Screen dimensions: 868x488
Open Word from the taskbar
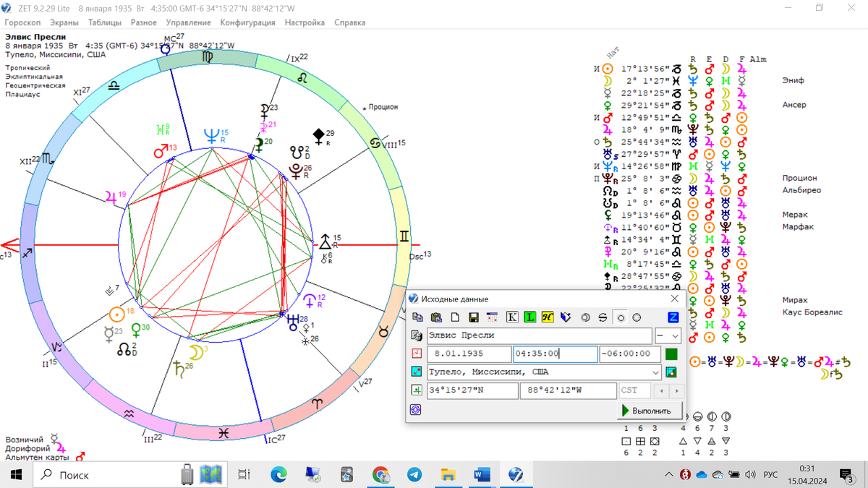(482, 474)
